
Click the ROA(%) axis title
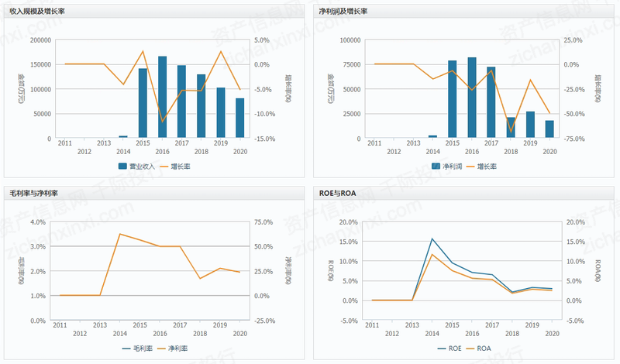click(598, 271)
